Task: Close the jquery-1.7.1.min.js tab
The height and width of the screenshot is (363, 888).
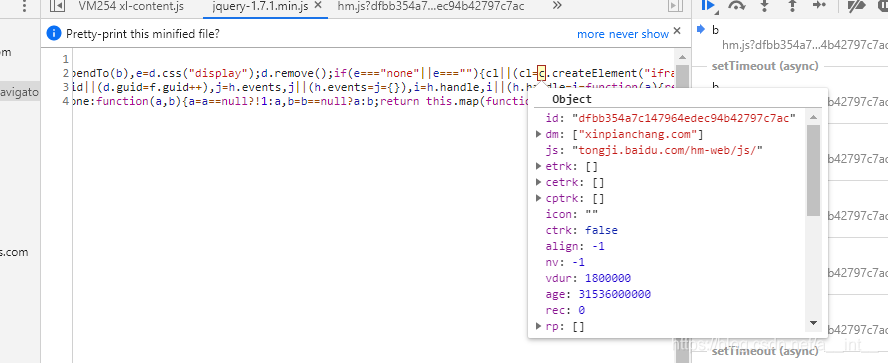Action: 317,6
